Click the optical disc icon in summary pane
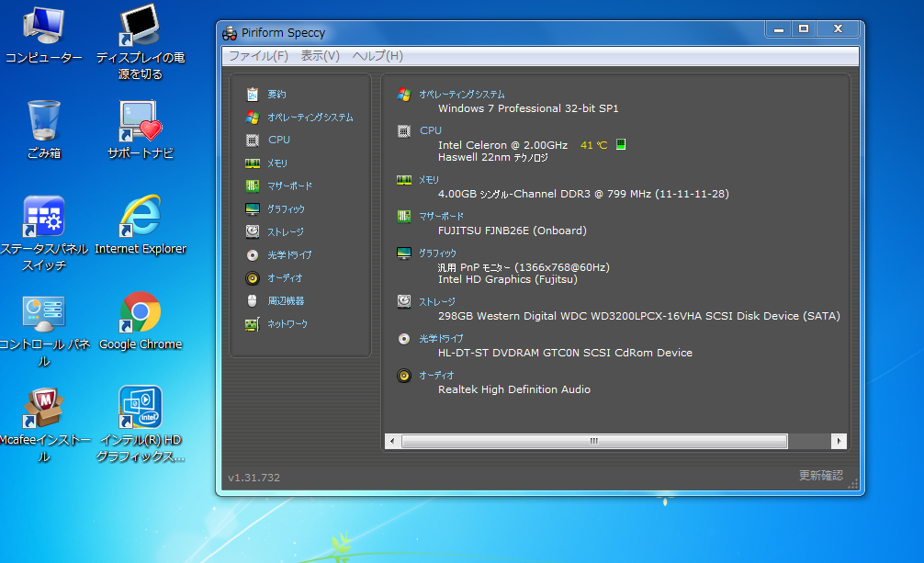 (x=403, y=338)
